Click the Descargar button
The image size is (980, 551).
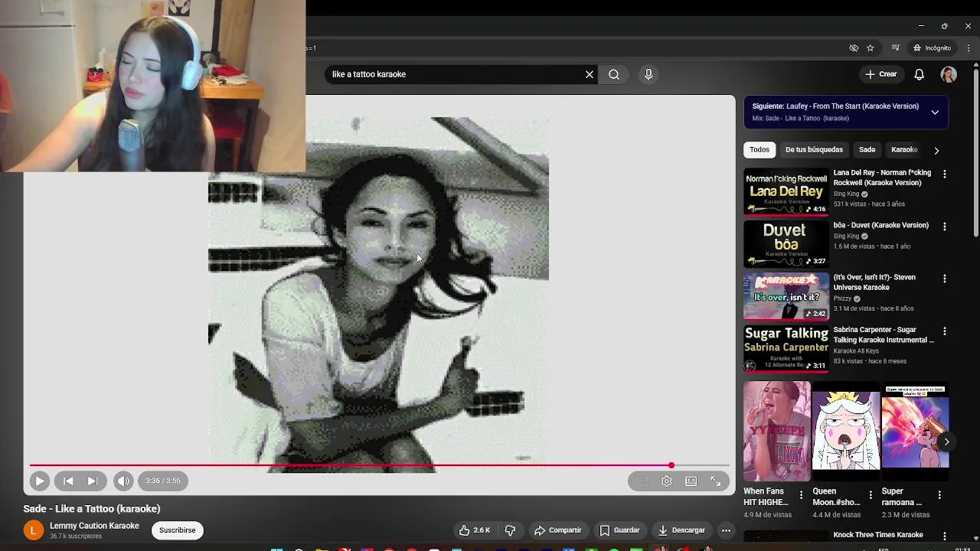pos(681,530)
